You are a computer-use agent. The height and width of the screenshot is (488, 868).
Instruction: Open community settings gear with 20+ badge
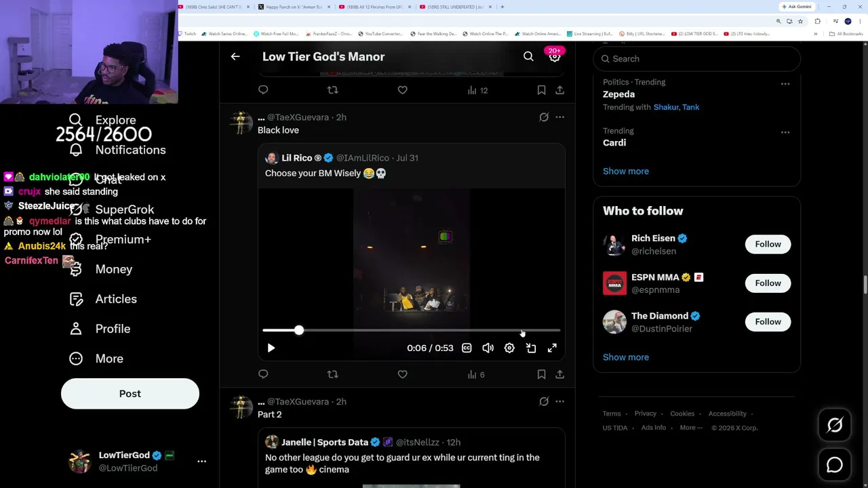coord(555,56)
